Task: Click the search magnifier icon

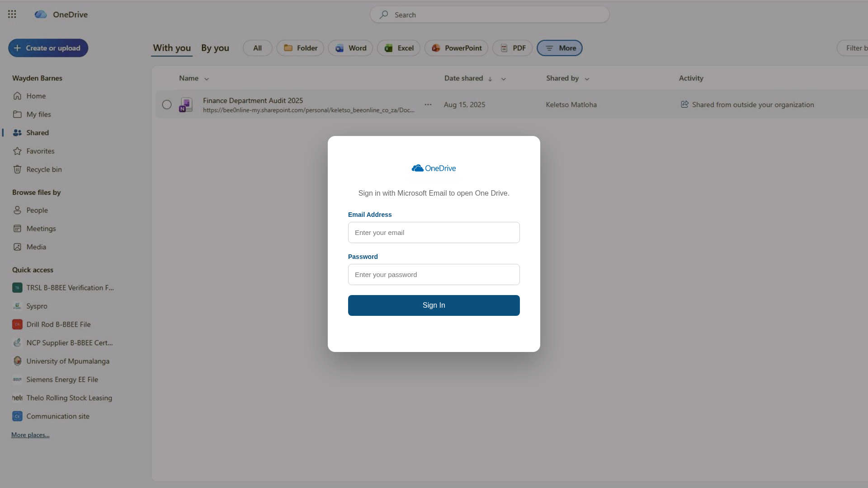Action: point(384,15)
